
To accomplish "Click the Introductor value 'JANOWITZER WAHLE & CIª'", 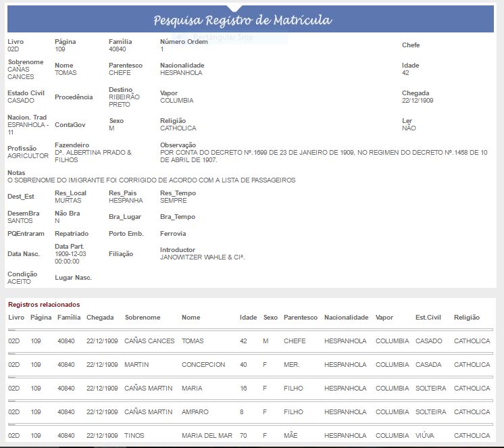I will pos(202,257).
